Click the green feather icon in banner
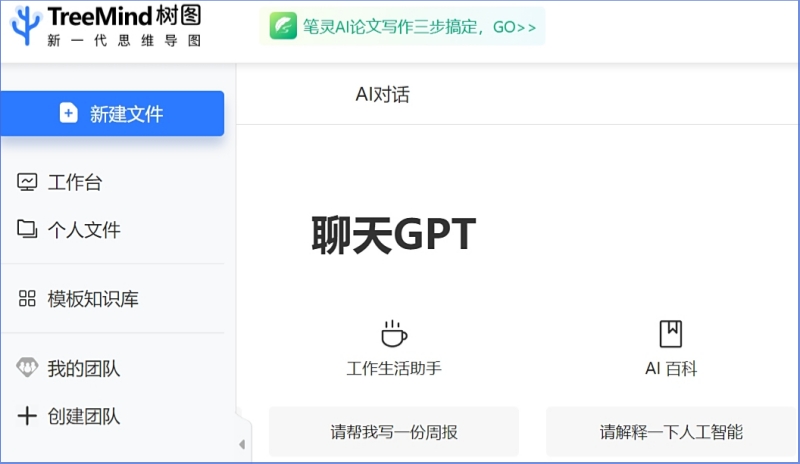 point(283,26)
